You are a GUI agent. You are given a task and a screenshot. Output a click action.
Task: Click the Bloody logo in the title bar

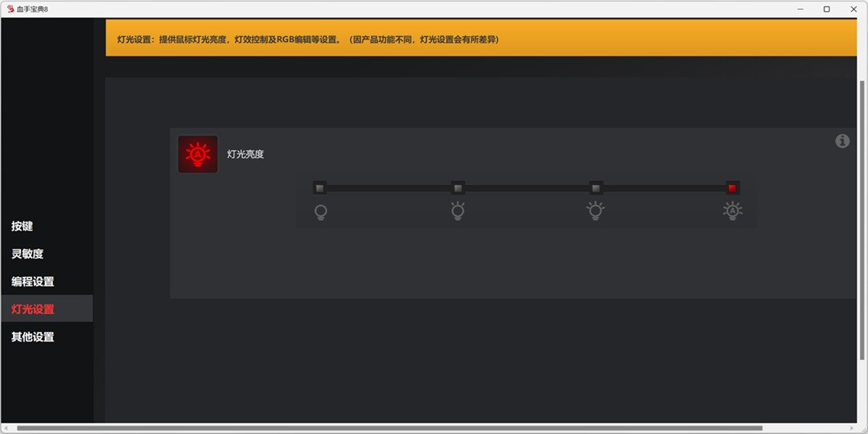tap(10, 9)
